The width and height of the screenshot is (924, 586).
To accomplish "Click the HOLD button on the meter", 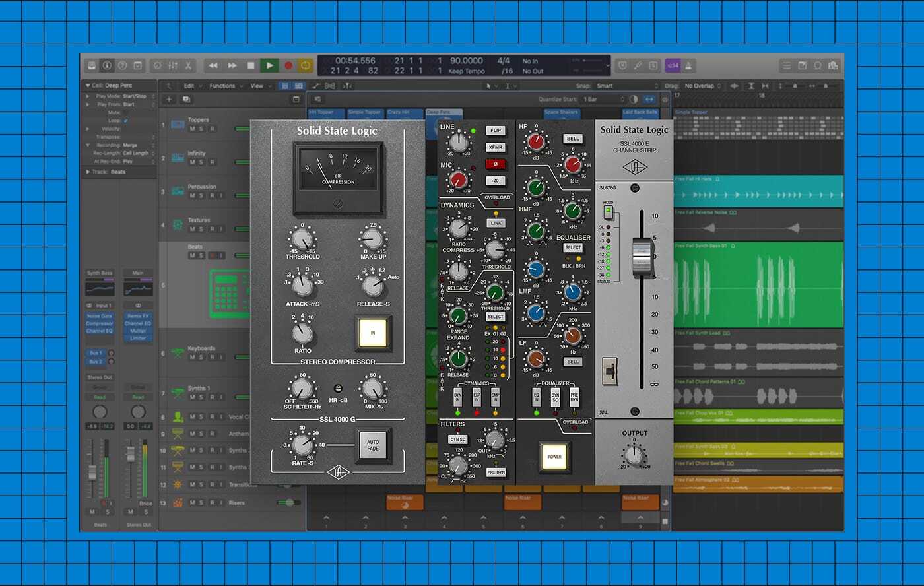I will (609, 212).
